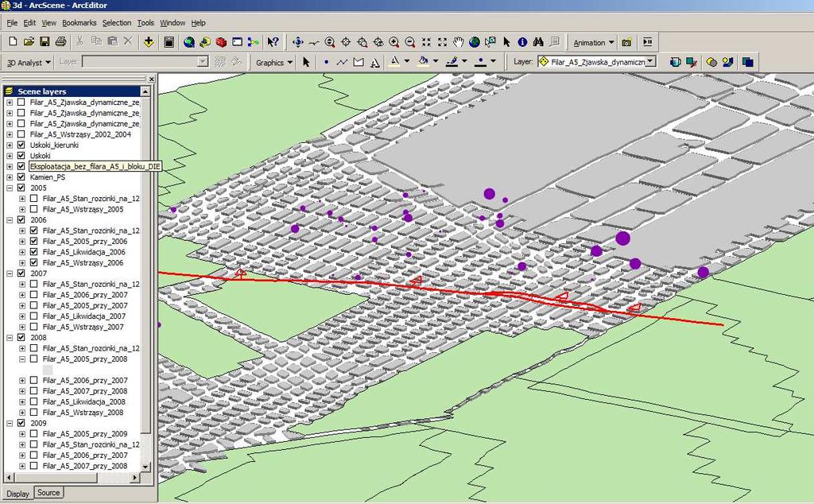Open the Window menu
The image size is (814, 504).
tap(172, 23)
